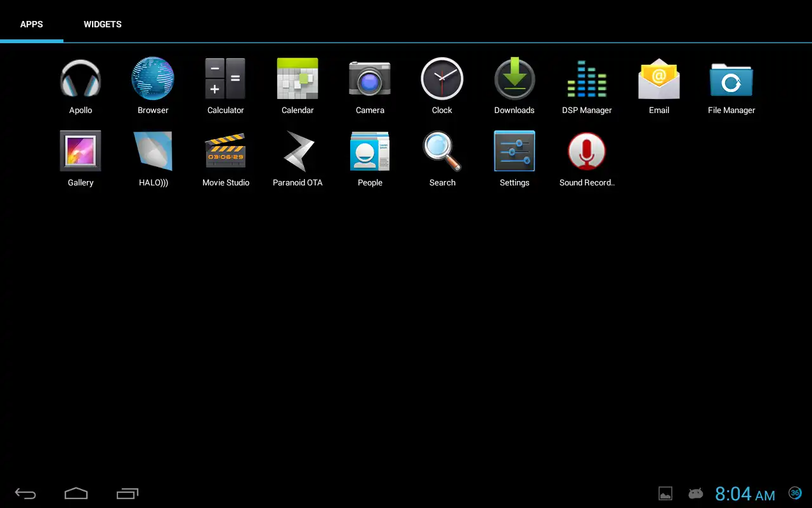Select the APPS tab
The image size is (812, 508).
point(32,24)
